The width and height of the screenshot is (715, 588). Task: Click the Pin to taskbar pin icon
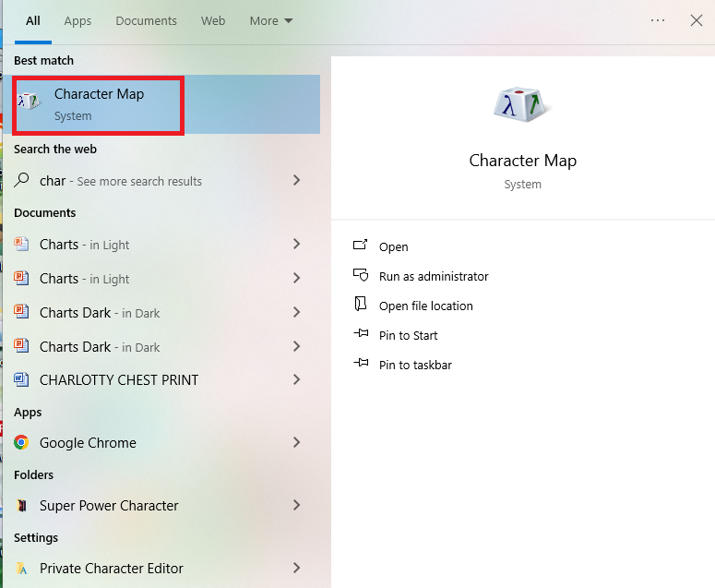pyautogui.click(x=361, y=363)
